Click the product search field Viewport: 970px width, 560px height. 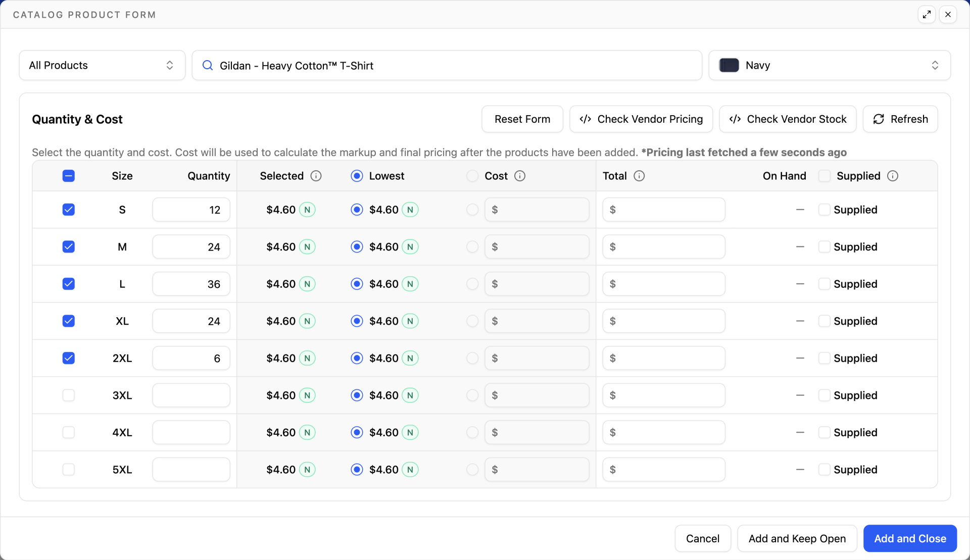[x=447, y=65]
